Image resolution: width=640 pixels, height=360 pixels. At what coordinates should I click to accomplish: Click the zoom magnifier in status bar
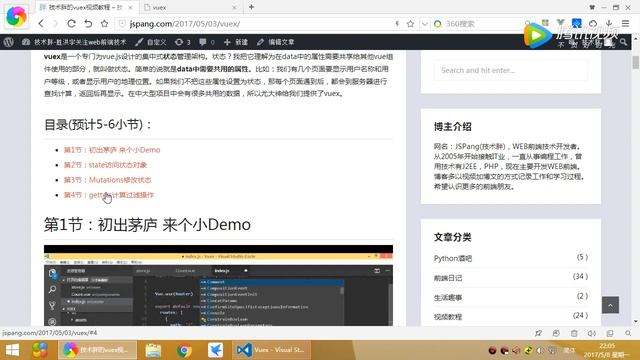[x=628, y=333]
